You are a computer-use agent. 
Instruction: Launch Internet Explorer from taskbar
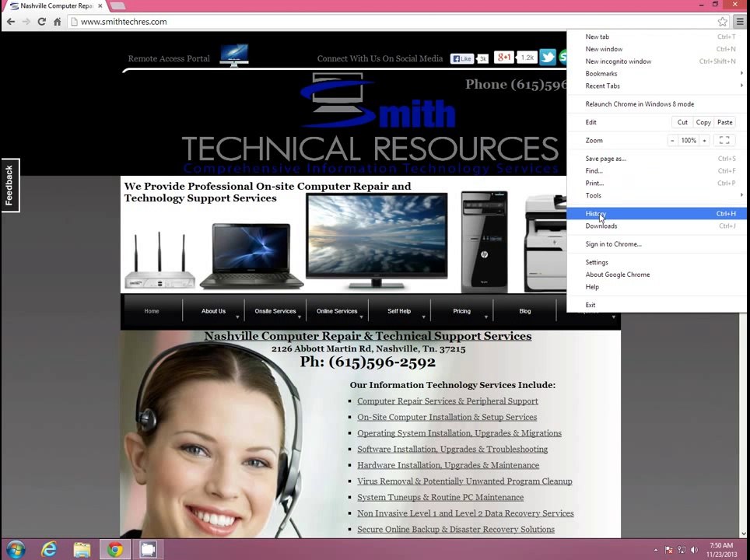point(48,549)
